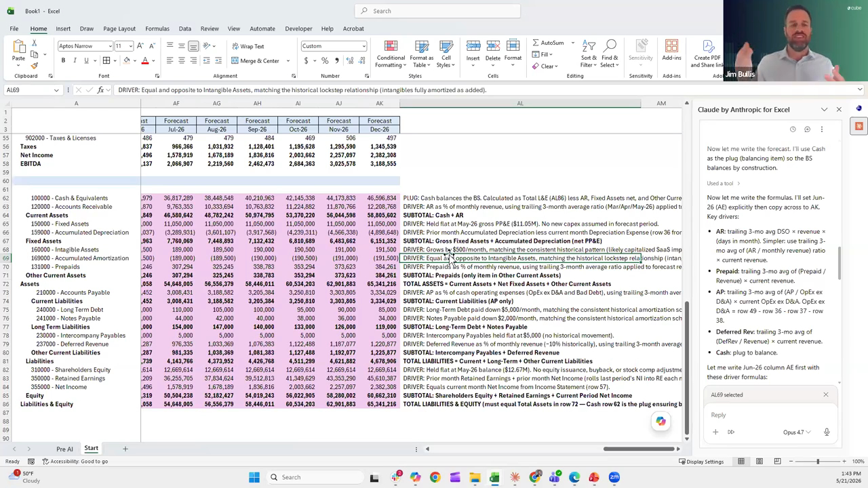
Task: Open the Custom number format dropdown
Action: click(x=364, y=46)
